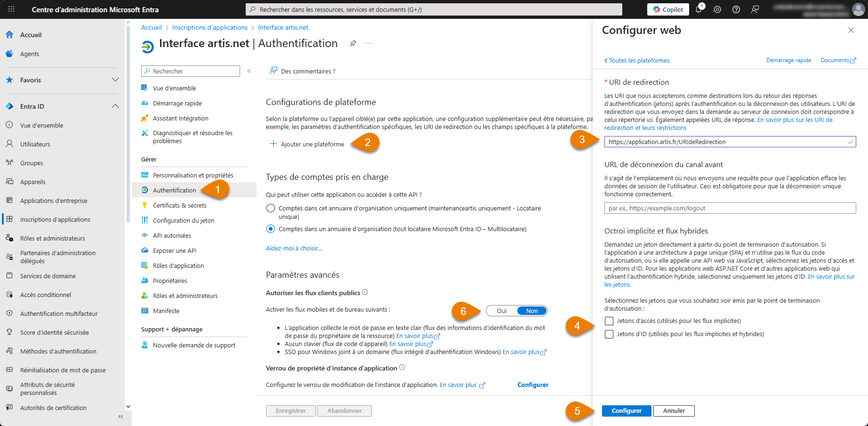
Task: Collapse the Entra ID section
Action: click(115, 106)
